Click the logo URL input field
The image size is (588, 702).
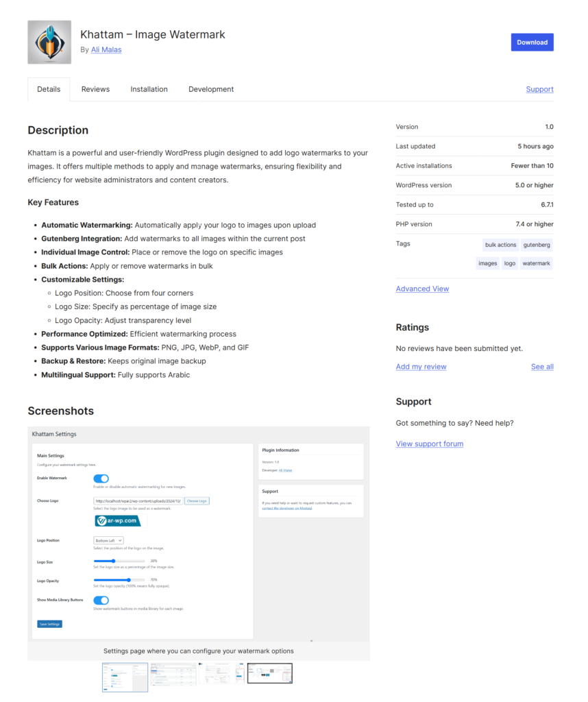pos(138,501)
